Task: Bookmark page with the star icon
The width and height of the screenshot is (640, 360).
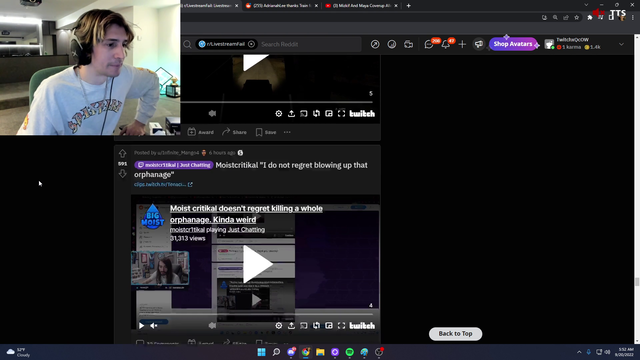Action: [x=576, y=18]
